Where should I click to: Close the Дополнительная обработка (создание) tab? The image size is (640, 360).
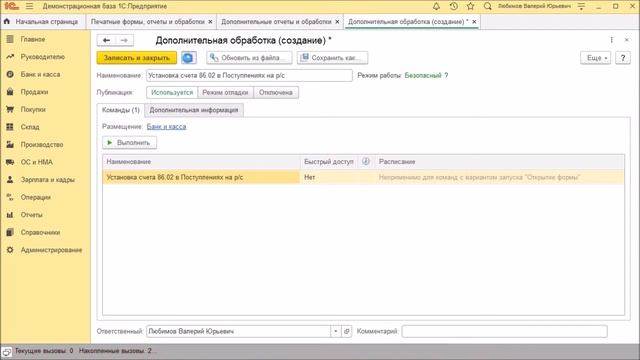474,22
